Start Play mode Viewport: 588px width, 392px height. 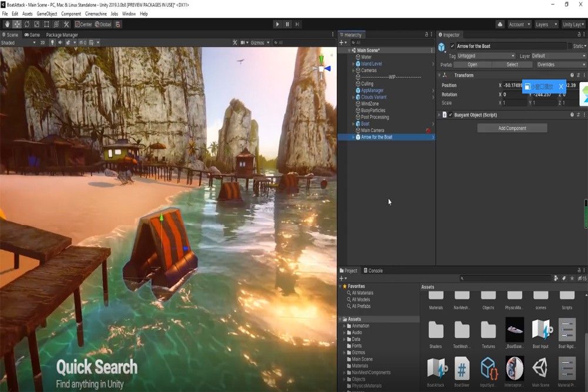[278, 24]
